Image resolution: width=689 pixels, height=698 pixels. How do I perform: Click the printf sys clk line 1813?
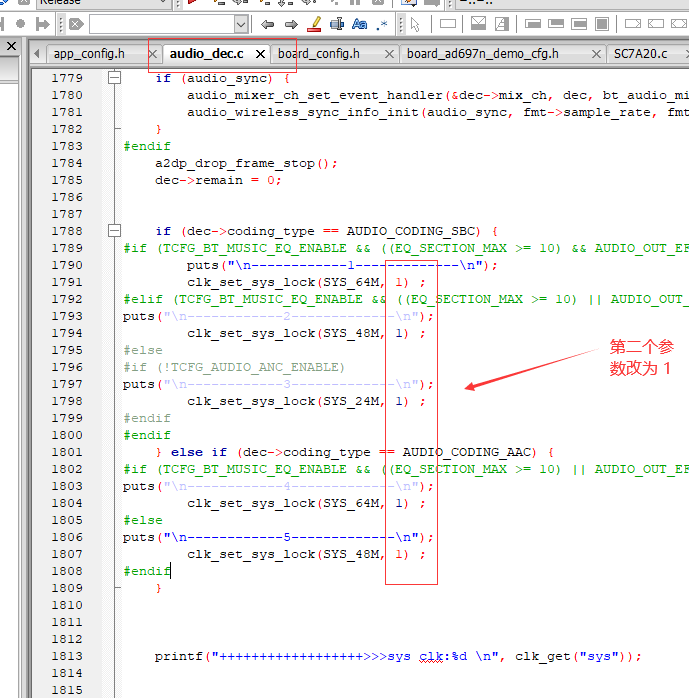coord(398,656)
